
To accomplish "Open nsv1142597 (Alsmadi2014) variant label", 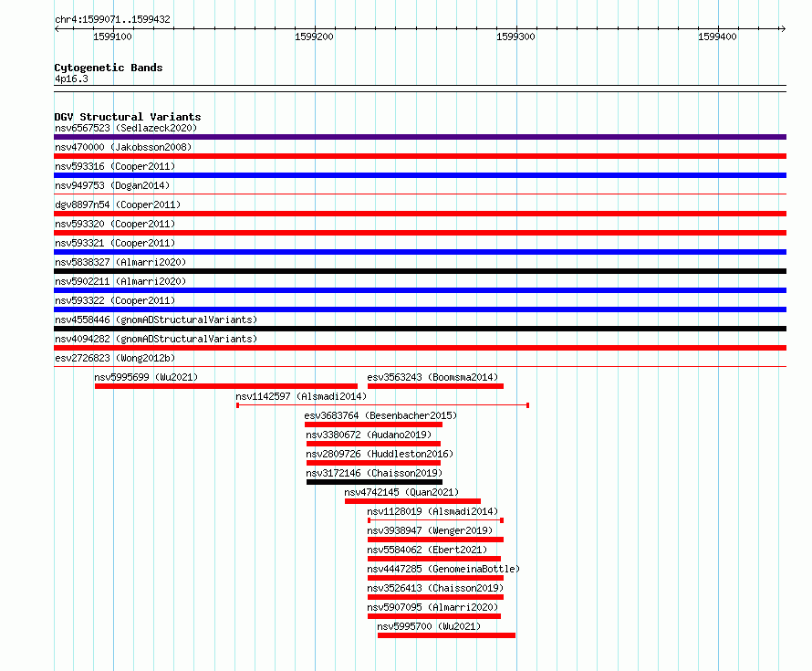I will 301,396.
